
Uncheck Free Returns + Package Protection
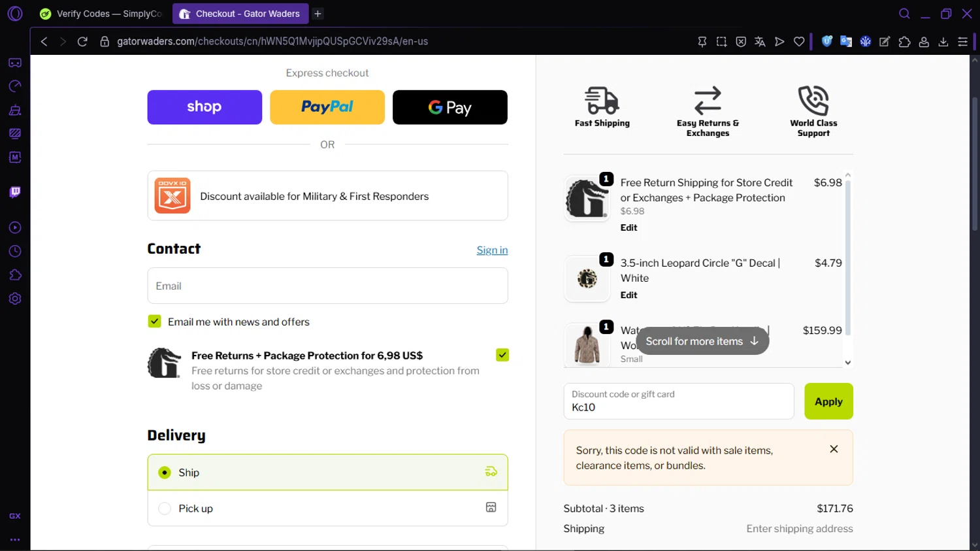click(x=502, y=355)
